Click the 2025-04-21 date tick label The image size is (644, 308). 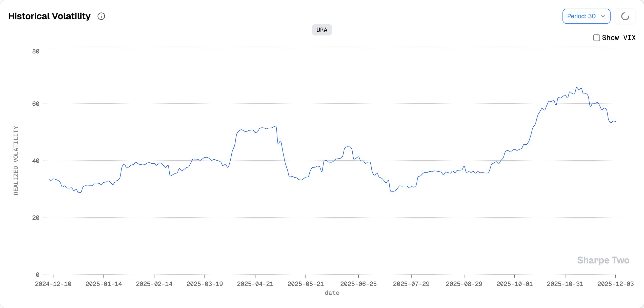(x=255, y=284)
